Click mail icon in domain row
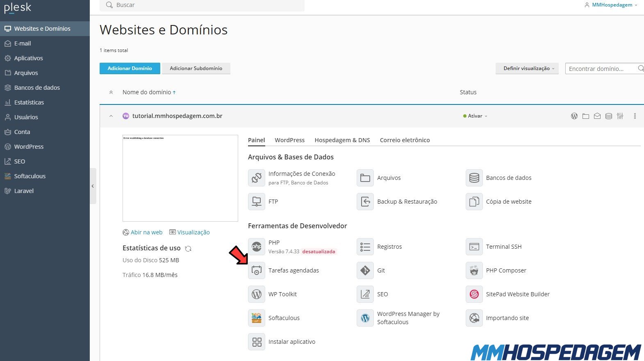 pos(597,116)
